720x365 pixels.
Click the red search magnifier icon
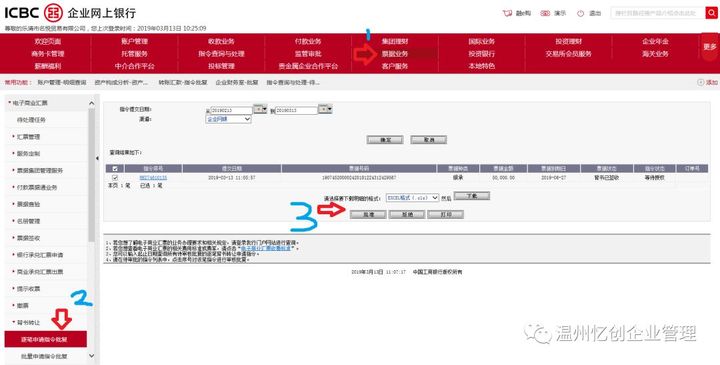point(711,13)
